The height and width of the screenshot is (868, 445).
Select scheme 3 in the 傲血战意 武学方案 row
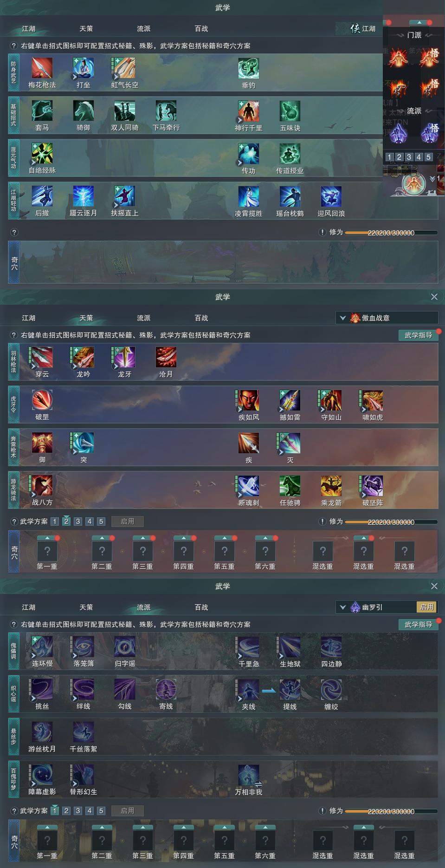click(x=78, y=522)
